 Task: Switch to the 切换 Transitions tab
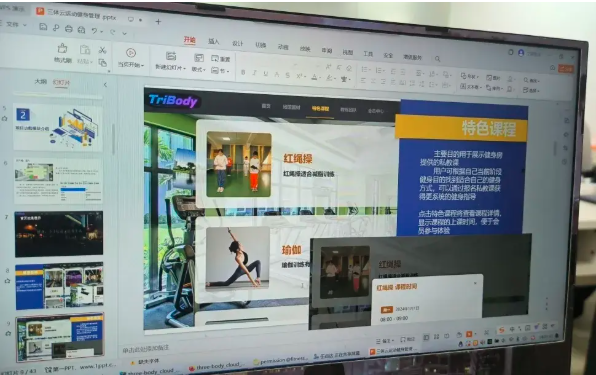[260, 45]
